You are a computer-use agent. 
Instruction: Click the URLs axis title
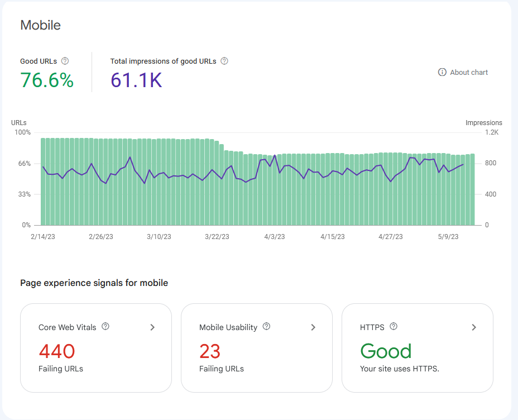click(19, 123)
